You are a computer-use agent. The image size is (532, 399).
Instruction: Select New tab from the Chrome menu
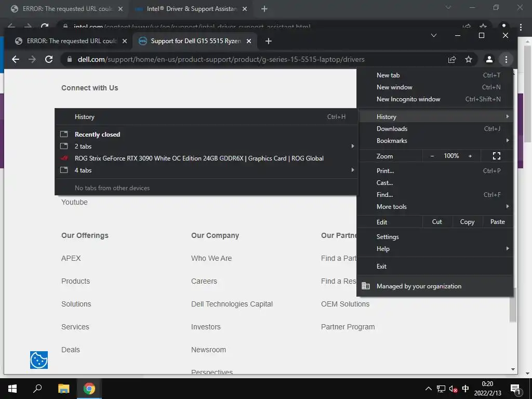435,75
